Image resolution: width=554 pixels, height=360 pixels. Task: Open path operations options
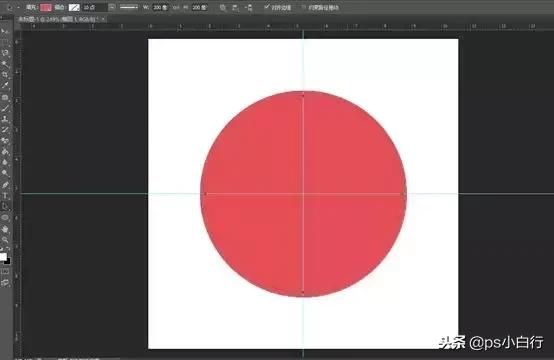tap(223, 7)
